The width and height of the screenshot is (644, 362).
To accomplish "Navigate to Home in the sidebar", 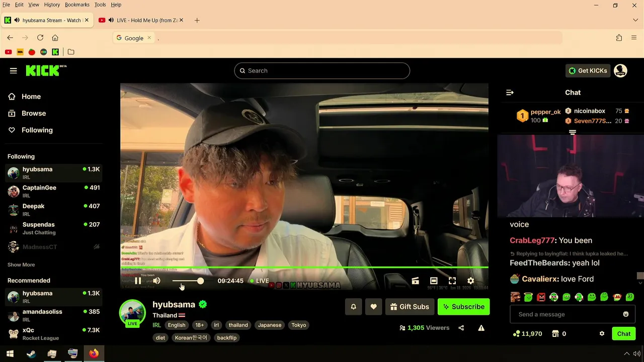I will click(x=31, y=97).
